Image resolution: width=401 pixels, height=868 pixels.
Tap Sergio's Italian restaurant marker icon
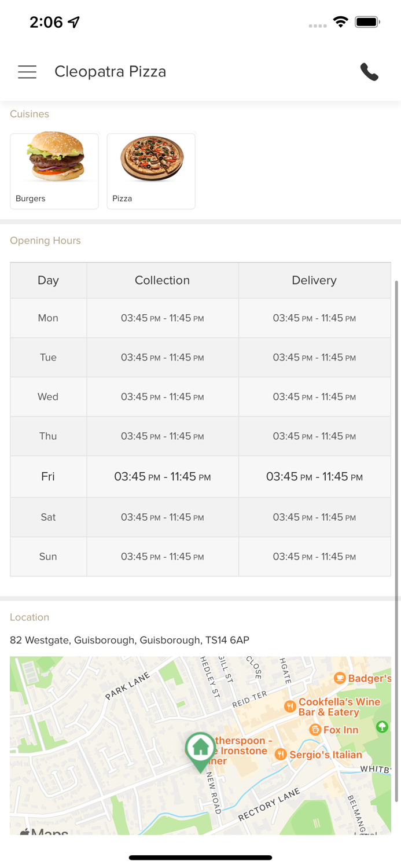click(x=281, y=754)
